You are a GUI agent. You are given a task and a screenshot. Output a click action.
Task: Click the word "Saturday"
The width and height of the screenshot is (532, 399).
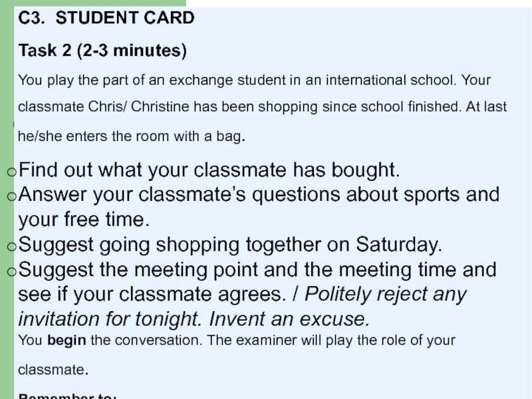tap(396, 244)
